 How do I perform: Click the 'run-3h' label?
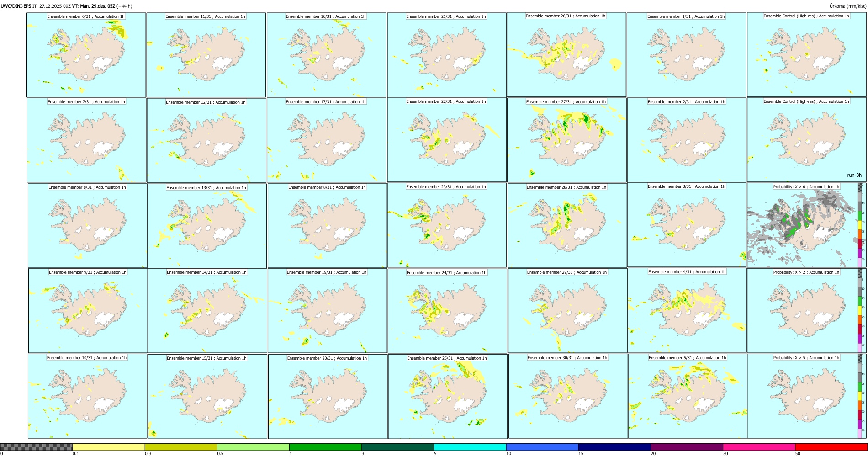(854, 175)
